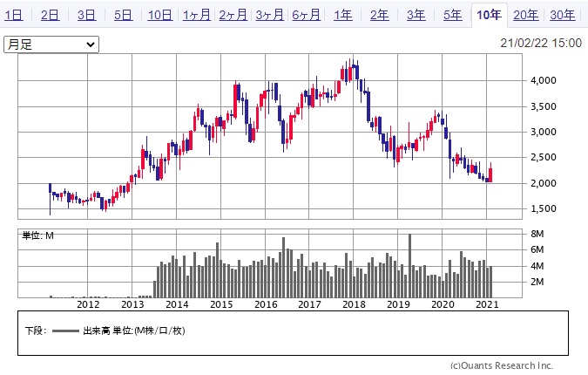Click the 3,500 price axis label
Image resolution: width=588 pixels, height=375 pixels.
[544, 106]
